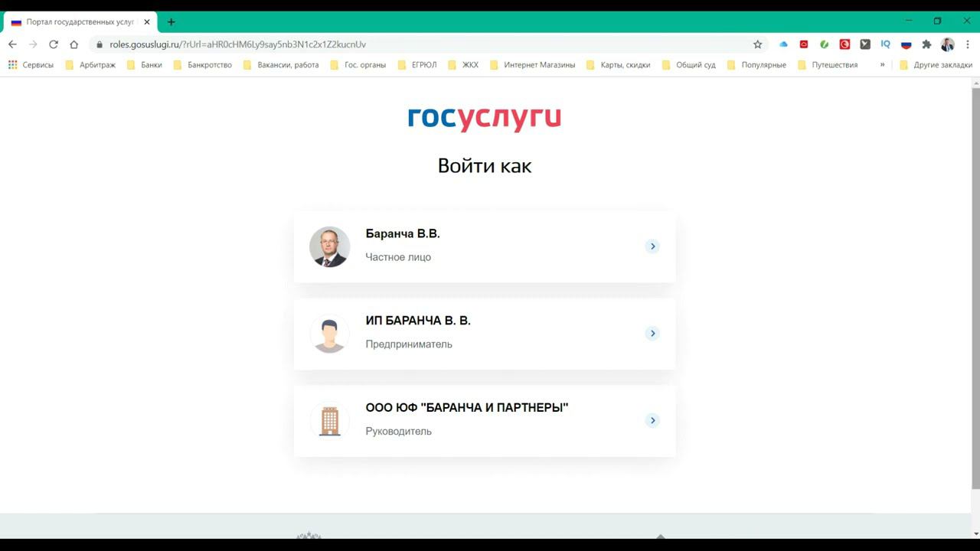Open the arrow for ИП БАРАНЧА В. В.

coord(652,334)
